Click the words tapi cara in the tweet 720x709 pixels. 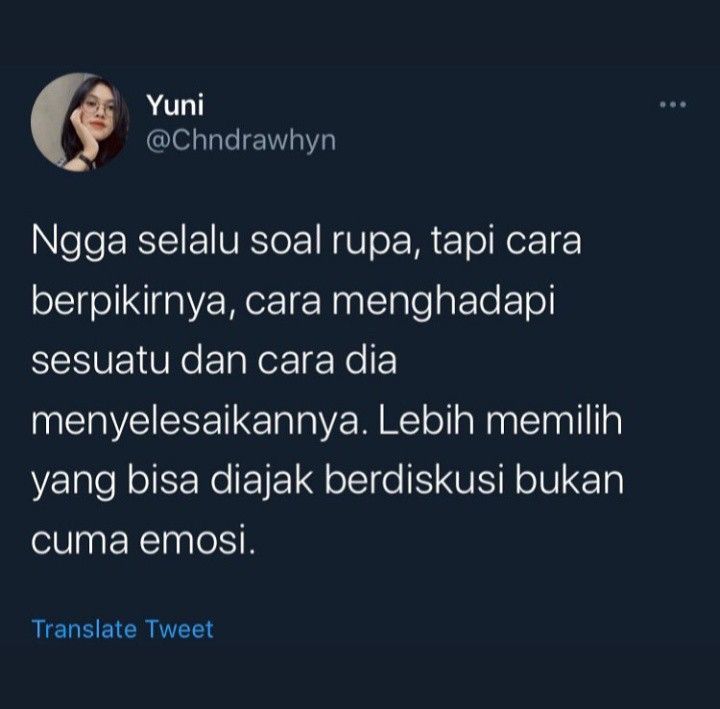[506, 243]
